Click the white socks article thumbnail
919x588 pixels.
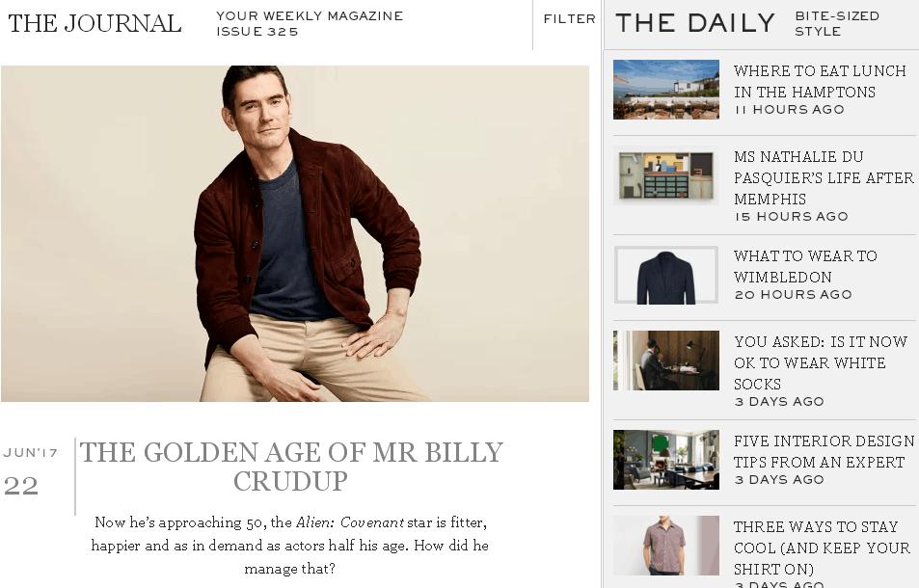(x=665, y=361)
